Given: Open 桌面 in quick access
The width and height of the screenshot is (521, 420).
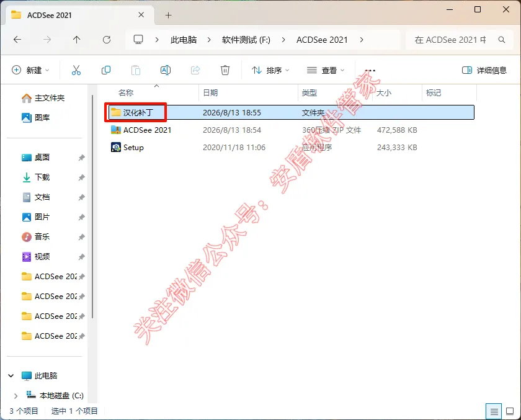Looking at the screenshot, I should 35,157.
